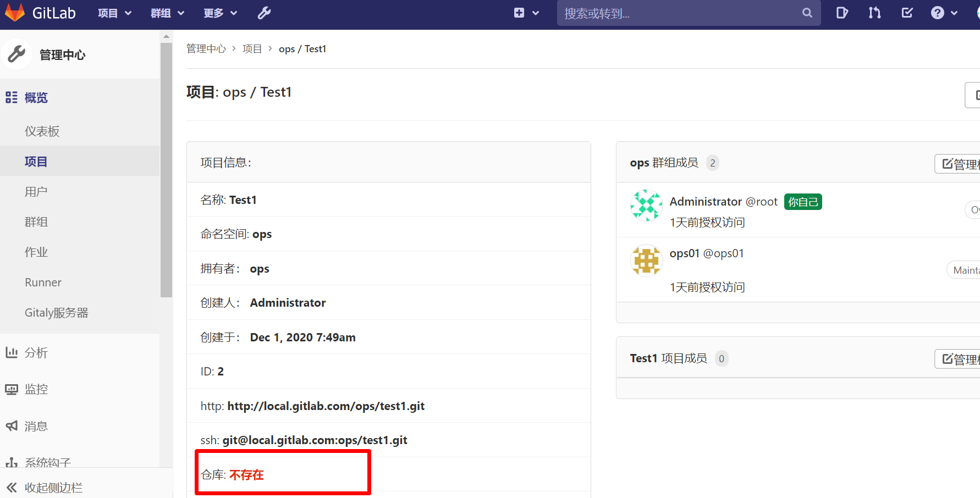Open the ops owner link
Image resolution: width=980 pixels, height=498 pixels.
[x=260, y=269]
